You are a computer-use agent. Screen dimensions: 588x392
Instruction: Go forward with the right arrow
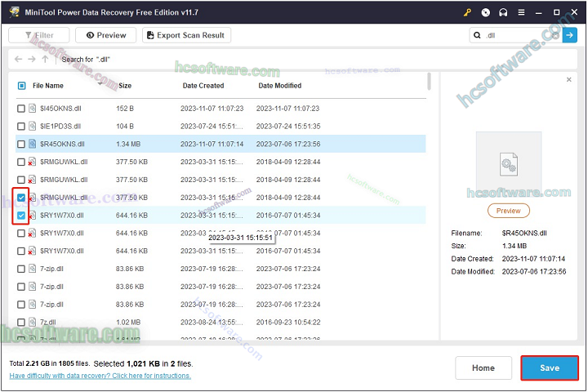click(x=32, y=60)
